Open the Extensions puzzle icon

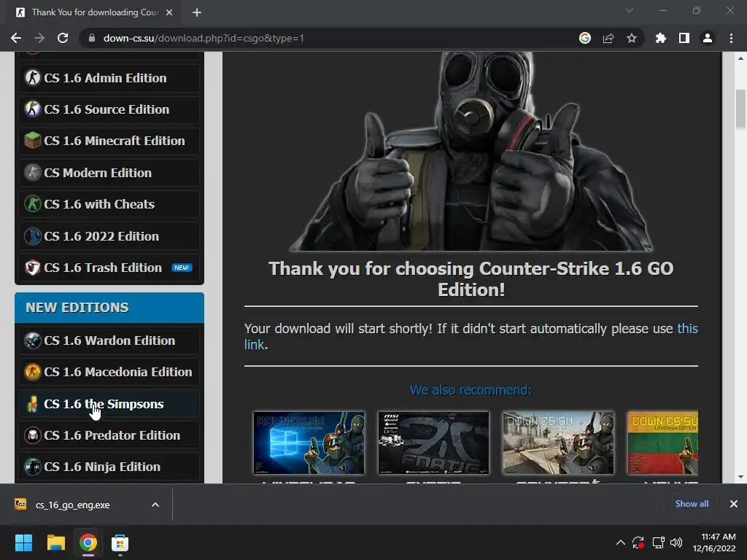[x=660, y=38]
